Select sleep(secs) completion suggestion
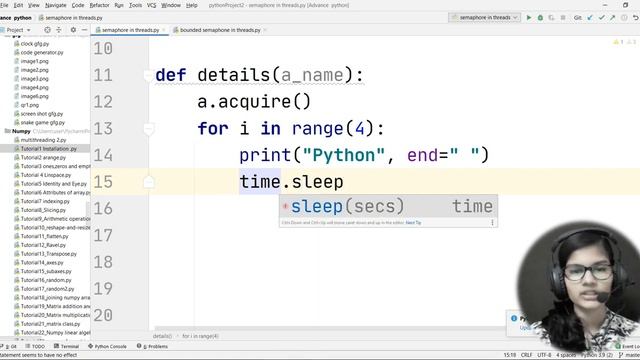The image size is (640, 360). pyautogui.click(x=388, y=206)
